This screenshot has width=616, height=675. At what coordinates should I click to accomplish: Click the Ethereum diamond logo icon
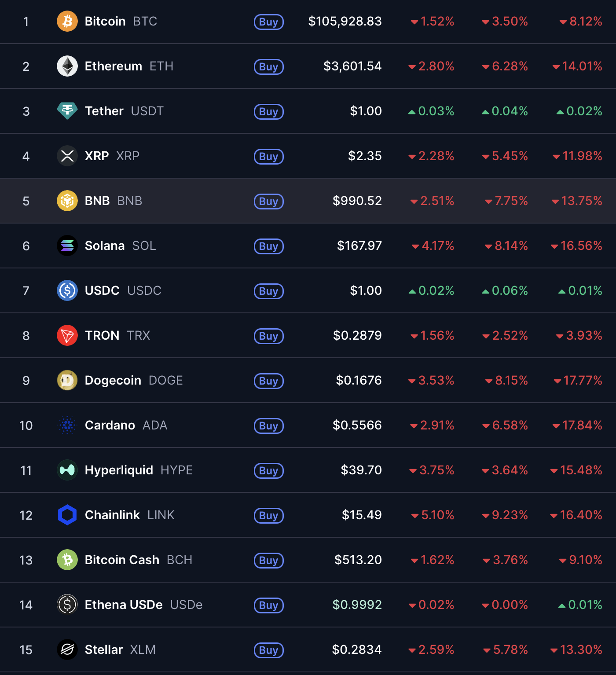(67, 66)
